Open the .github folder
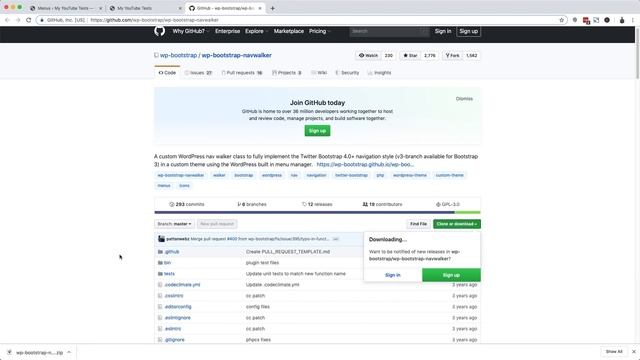The height and width of the screenshot is (360, 640). click(x=172, y=252)
